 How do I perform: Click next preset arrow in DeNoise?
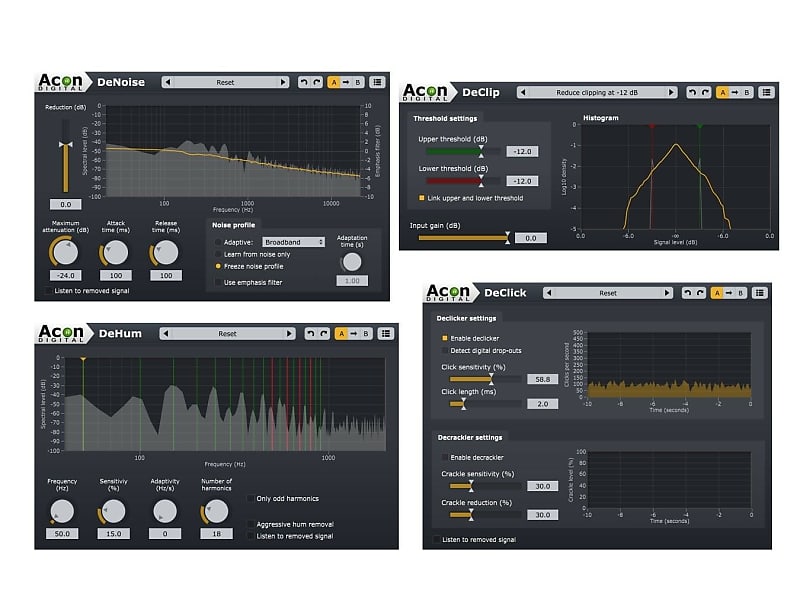284,82
